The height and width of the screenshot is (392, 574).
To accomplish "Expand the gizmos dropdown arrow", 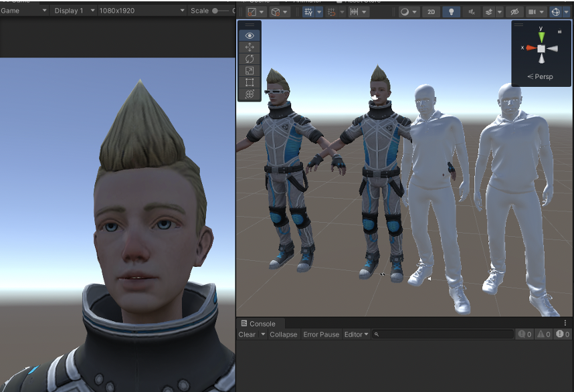I will tap(567, 12).
